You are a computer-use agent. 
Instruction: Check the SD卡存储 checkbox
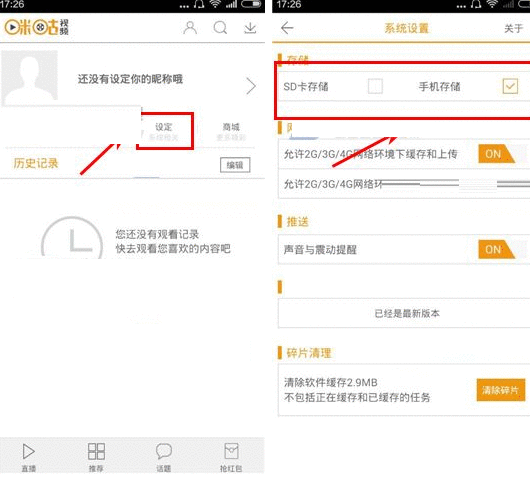(375, 86)
